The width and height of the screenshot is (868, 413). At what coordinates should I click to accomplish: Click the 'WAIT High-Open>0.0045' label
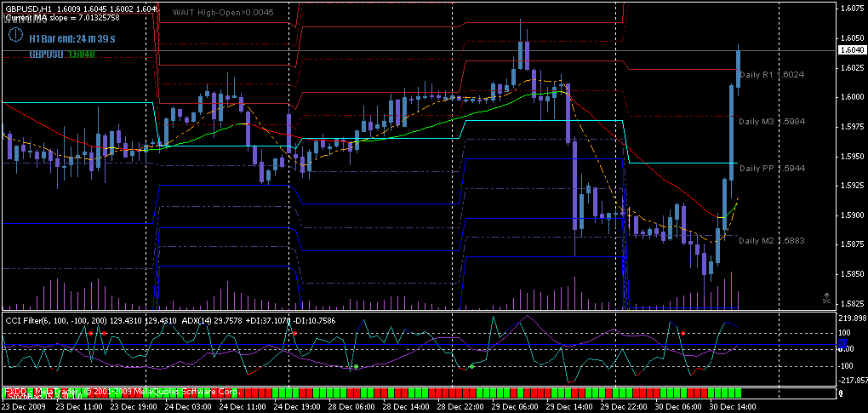tap(223, 12)
